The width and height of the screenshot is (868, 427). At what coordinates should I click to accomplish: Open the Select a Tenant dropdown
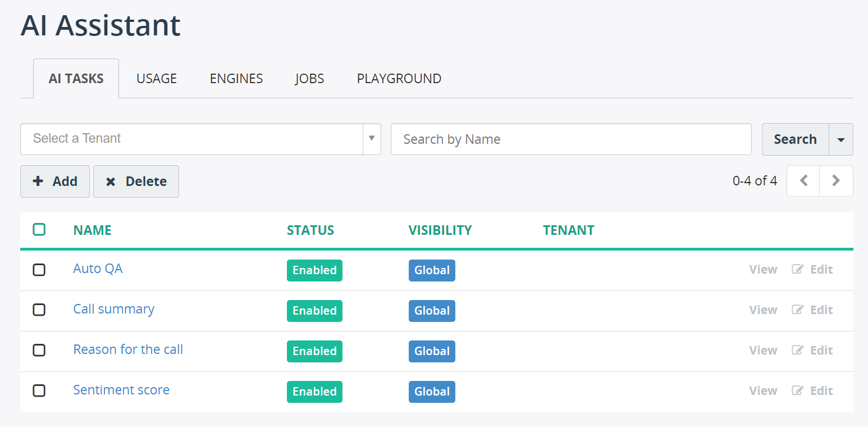[200, 139]
